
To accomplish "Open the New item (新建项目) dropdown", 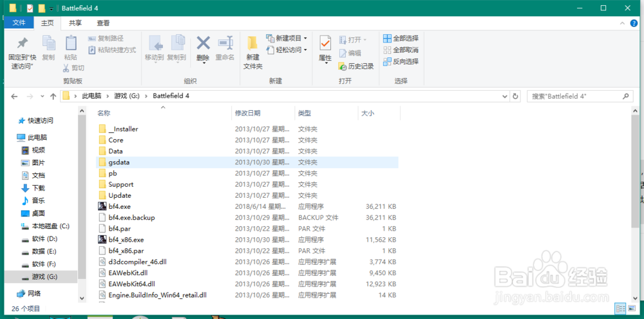I will click(x=287, y=38).
